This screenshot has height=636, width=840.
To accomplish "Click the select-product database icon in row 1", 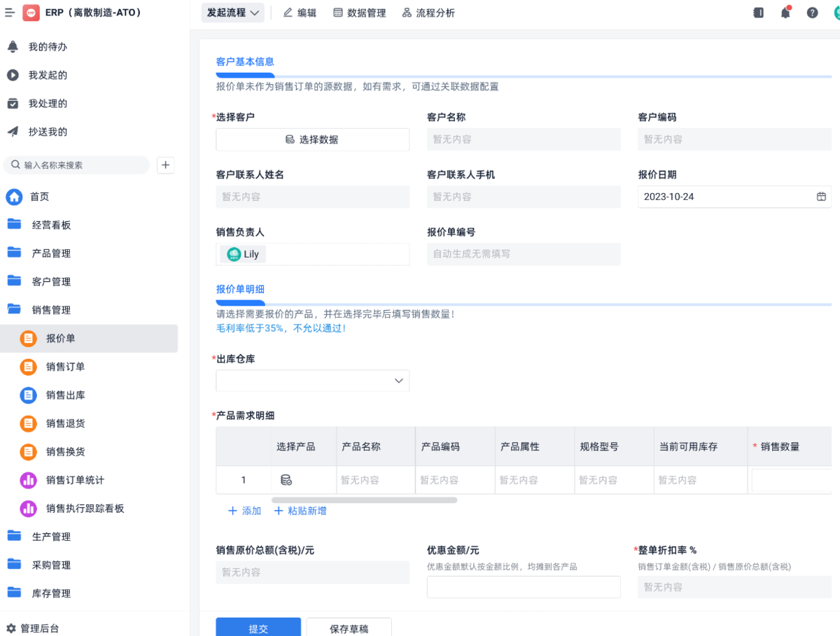I will 286,480.
